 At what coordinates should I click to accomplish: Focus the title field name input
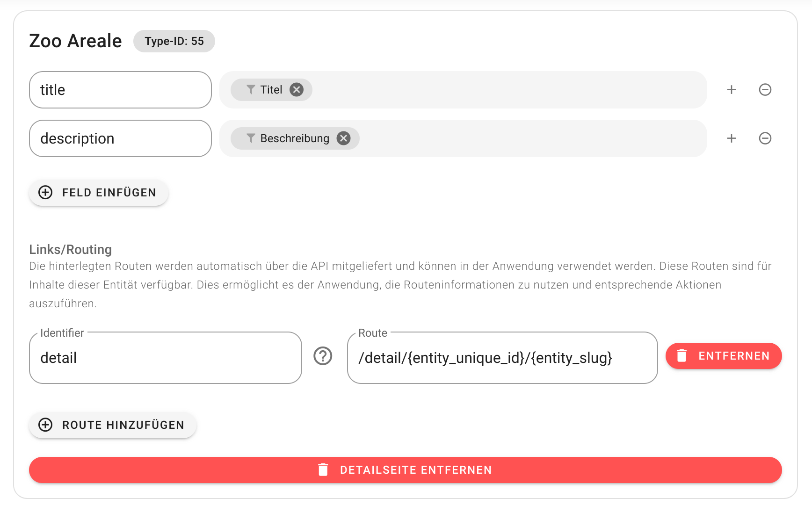(x=120, y=90)
